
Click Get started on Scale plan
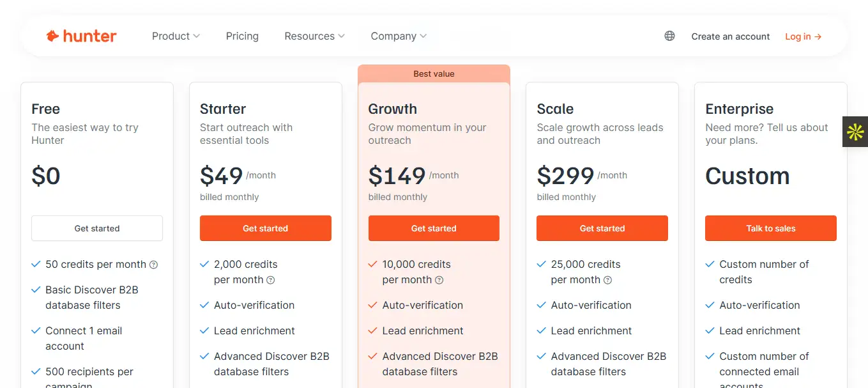[602, 228]
